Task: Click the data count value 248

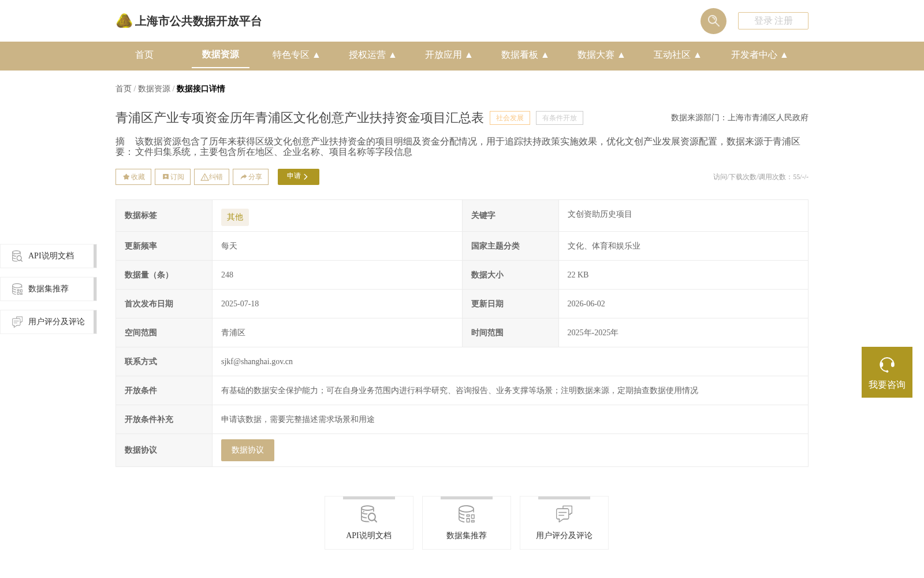Action: coord(228,275)
